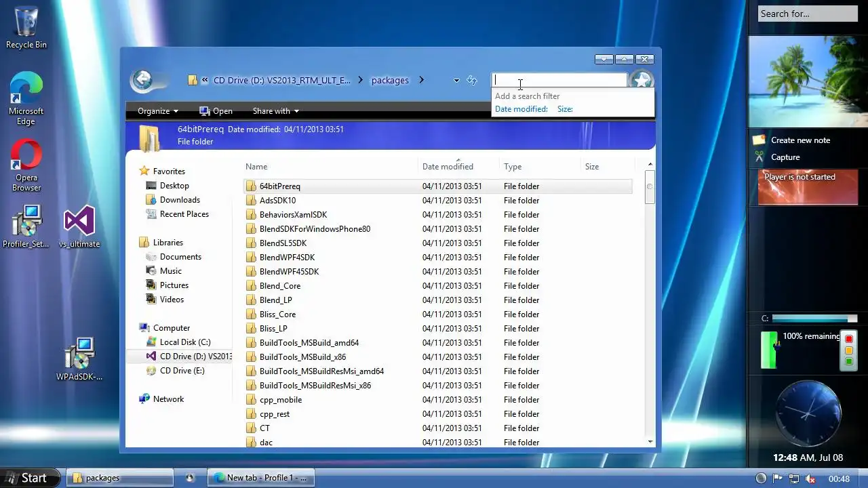
Task: Click the Capture scissors gadget icon
Action: tap(759, 157)
